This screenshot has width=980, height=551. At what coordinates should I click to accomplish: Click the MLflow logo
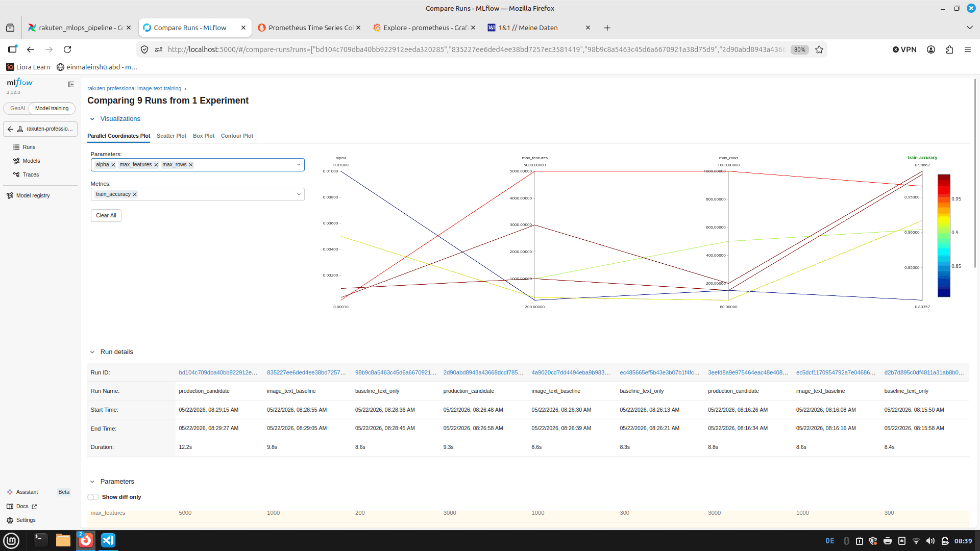tap(20, 83)
